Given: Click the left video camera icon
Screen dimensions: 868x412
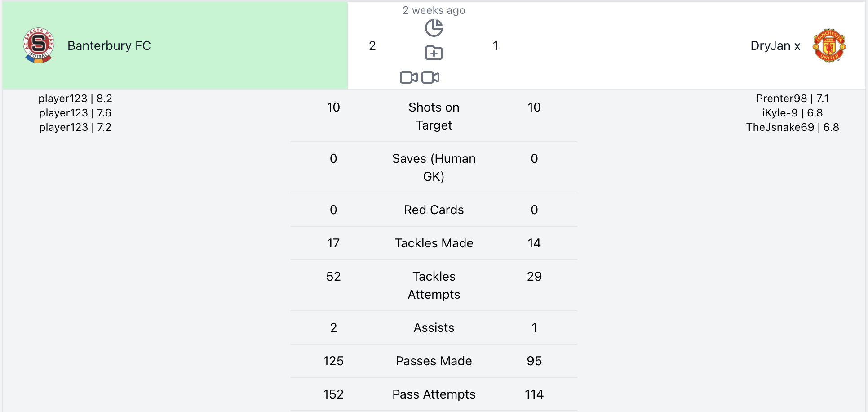Looking at the screenshot, I should click(x=408, y=77).
